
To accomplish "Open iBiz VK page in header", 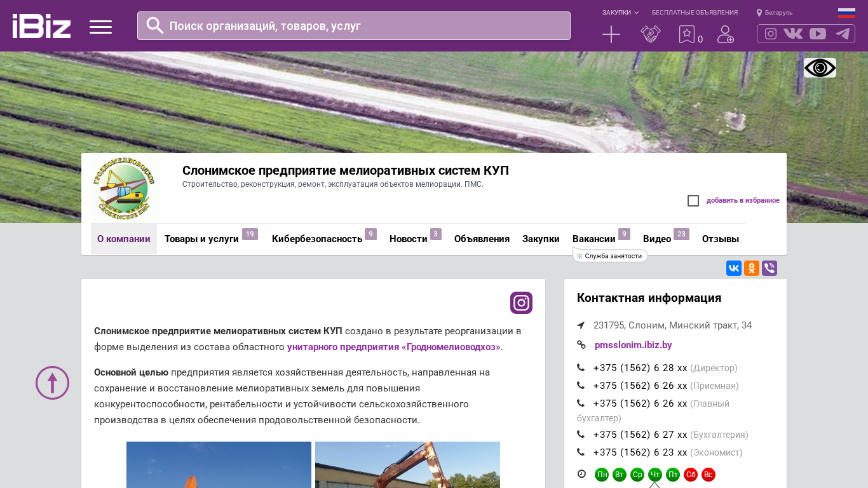I will coord(793,34).
